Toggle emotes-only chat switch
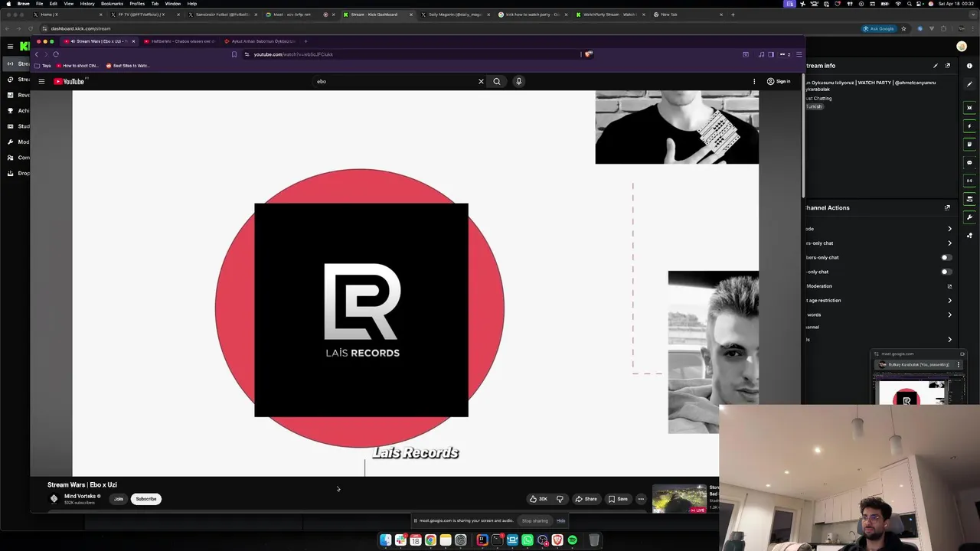This screenshot has height=551, width=980. (x=946, y=272)
